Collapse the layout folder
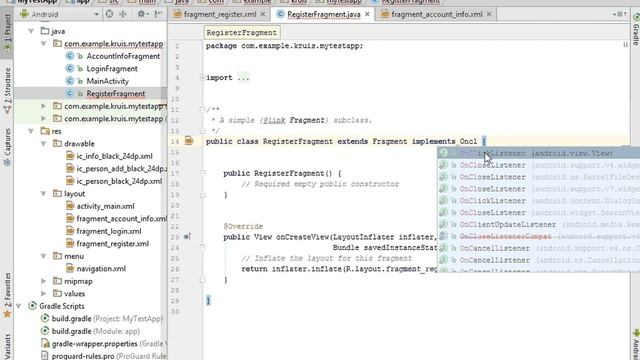Screen dimensions: 640x360 click(44, 193)
